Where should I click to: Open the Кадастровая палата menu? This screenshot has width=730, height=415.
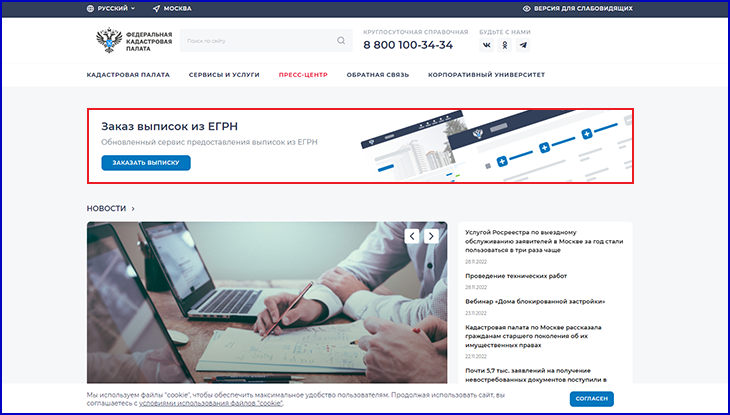point(128,75)
